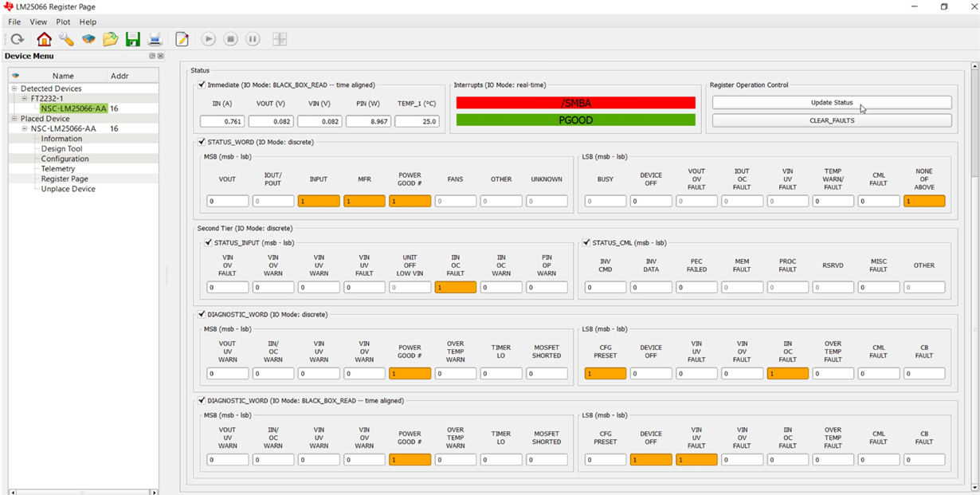980x495 pixels.
Task: Click Unplace Device in the tree
Action: click(68, 189)
